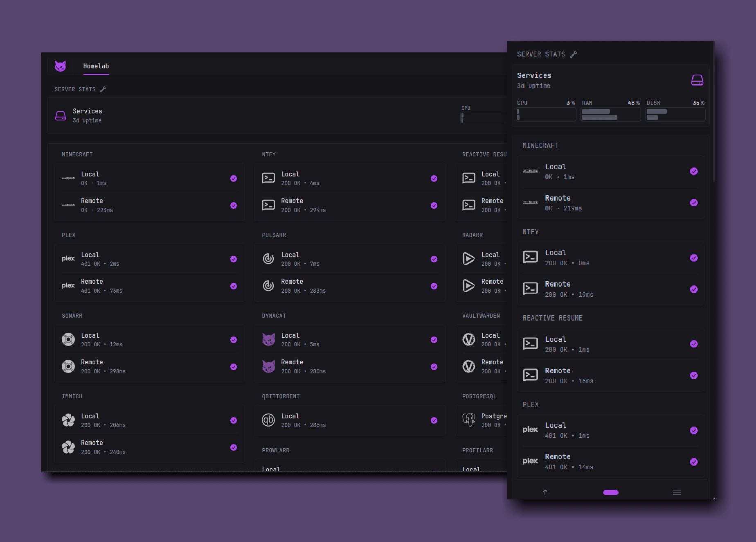Open hamburger menu in mobile bottom bar
The height and width of the screenshot is (542, 756).
coord(677,492)
